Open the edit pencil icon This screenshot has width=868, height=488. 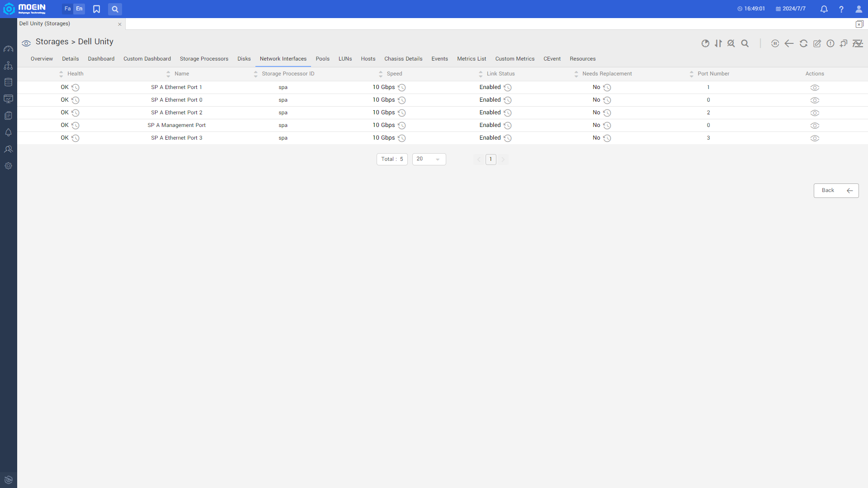[x=817, y=43]
